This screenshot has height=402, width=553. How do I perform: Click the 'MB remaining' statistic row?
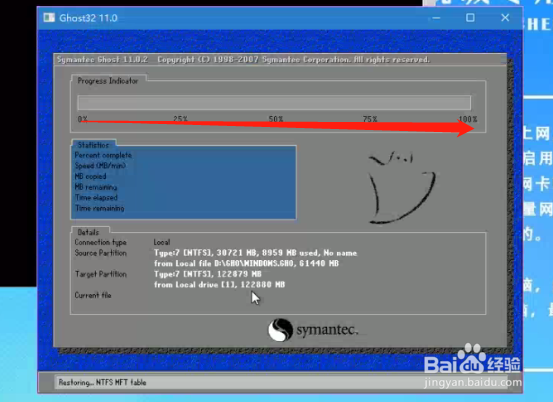[96, 187]
